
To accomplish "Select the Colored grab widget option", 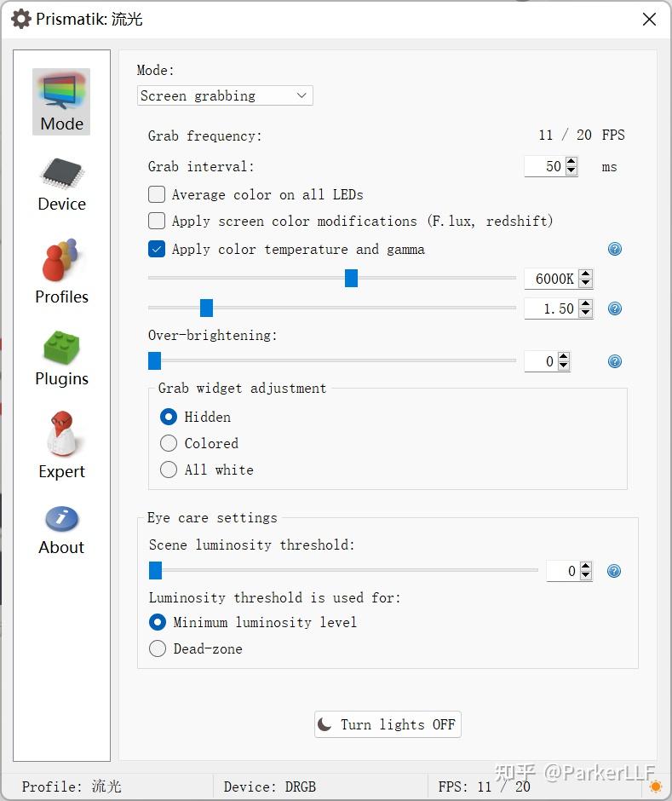I will pyautogui.click(x=169, y=443).
